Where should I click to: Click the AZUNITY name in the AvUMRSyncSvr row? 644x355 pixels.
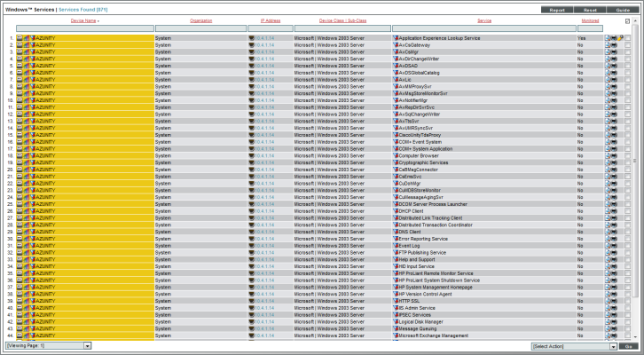pyautogui.click(x=45, y=128)
